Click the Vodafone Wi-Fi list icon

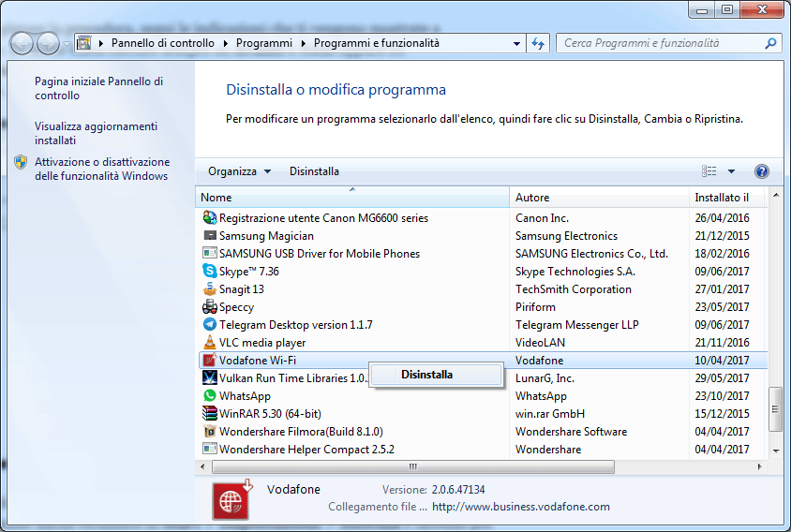tap(209, 360)
